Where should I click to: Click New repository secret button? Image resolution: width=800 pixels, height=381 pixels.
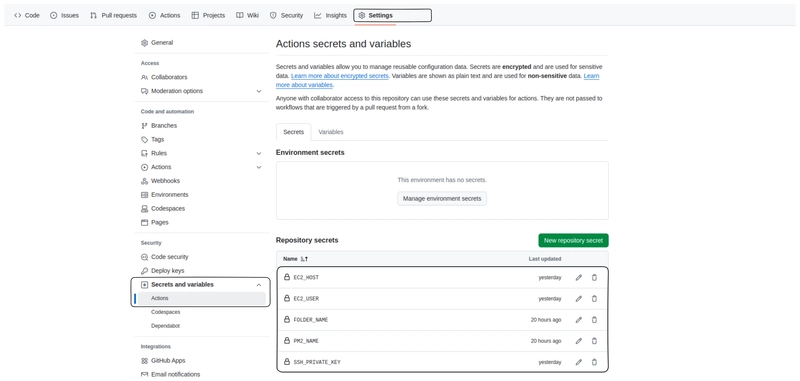573,240
